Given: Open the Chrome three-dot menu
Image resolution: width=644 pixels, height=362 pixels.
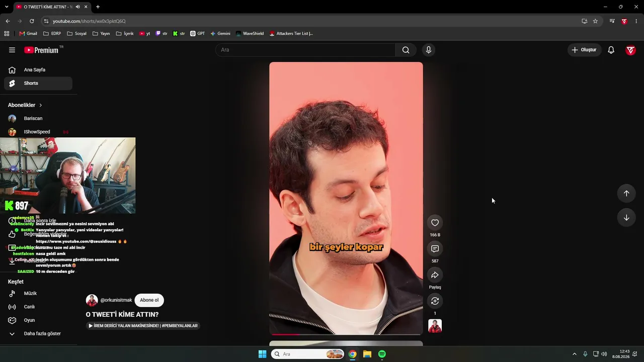Looking at the screenshot, I should (x=636, y=21).
